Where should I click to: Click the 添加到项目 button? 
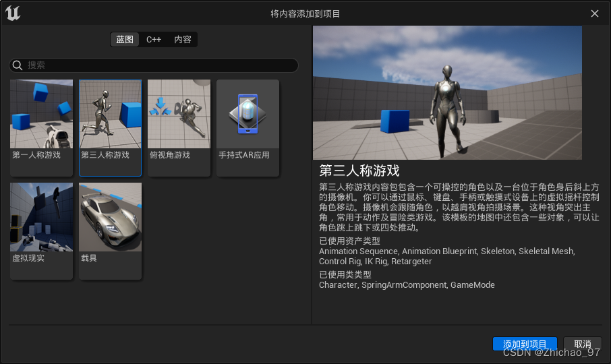tap(525, 344)
